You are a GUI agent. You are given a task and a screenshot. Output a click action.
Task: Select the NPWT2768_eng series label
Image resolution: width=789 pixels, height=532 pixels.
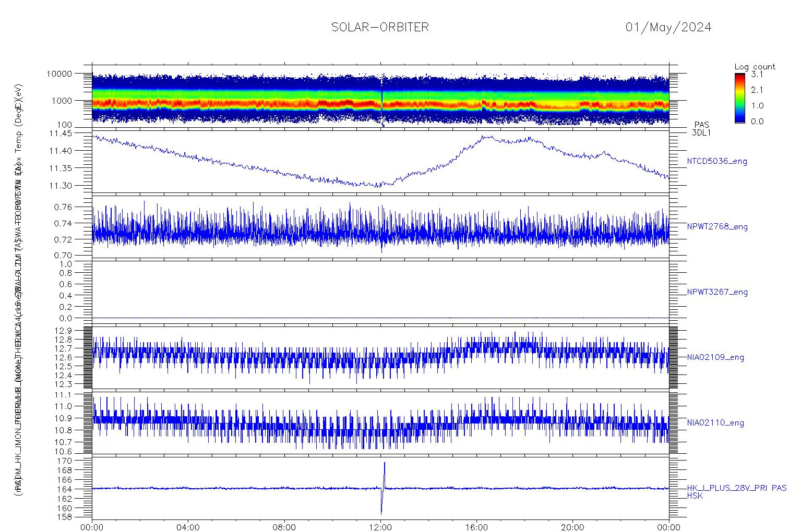pos(718,227)
